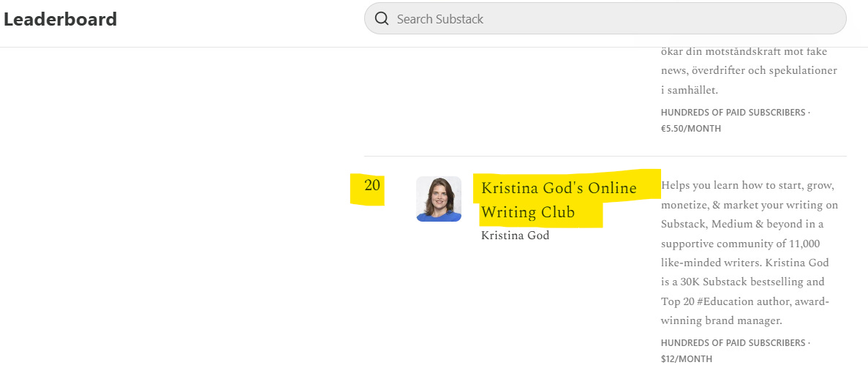Image resolution: width=868 pixels, height=376 pixels.
Task: Click the $12/MONTH price text
Action: coord(687,359)
